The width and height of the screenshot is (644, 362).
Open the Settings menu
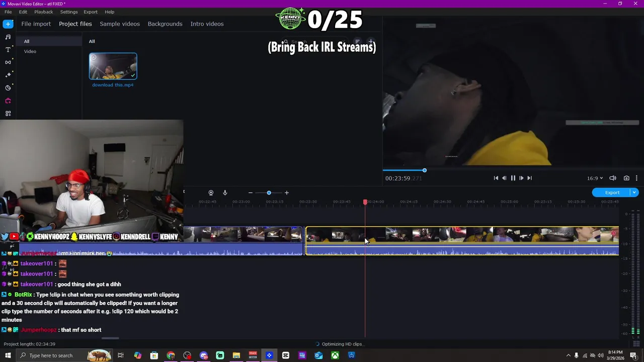coord(69,12)
